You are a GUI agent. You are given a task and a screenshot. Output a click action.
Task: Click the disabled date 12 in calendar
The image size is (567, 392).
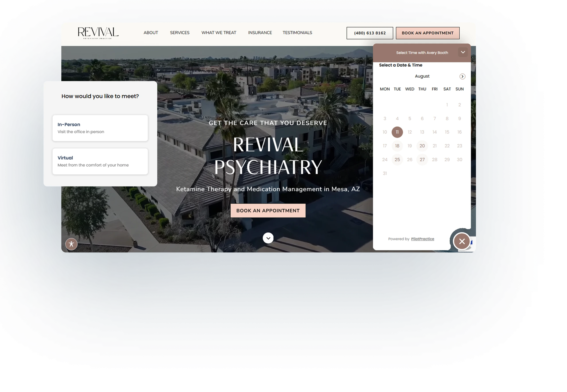pyautogui.click(x=409, y=132)
